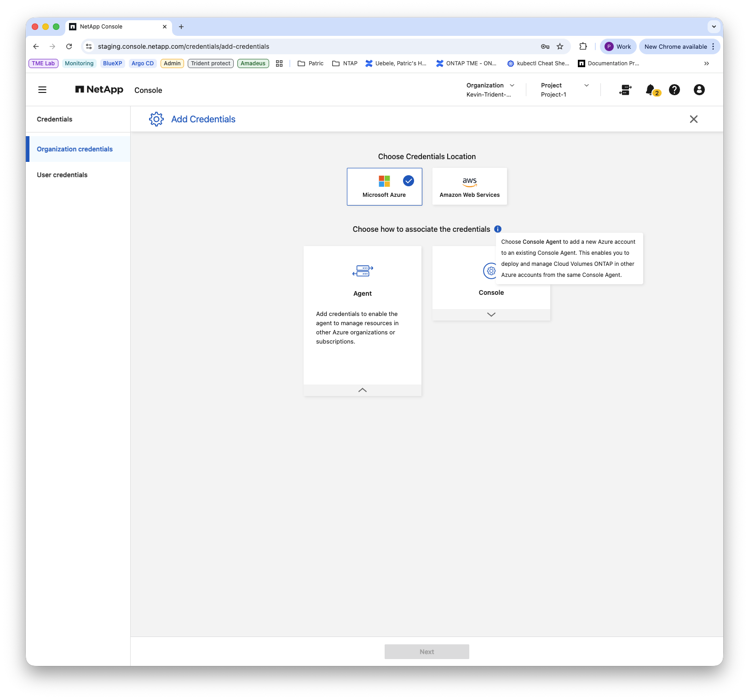Screen dimensions: 749x700
Task: Open the Monitoring bookmark
Action: (79, 63)
